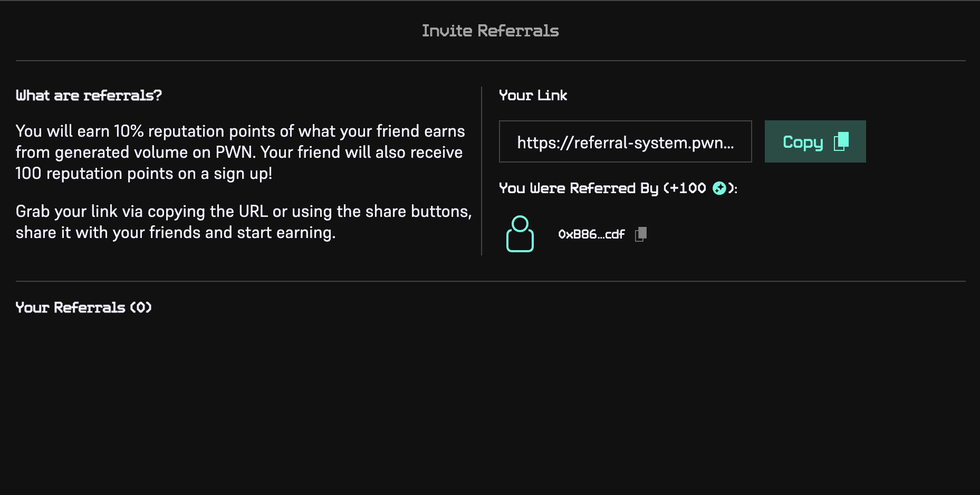Click the "Your Referrals (0)" heading
Viewport: 980px width, 495px height.
83,308
